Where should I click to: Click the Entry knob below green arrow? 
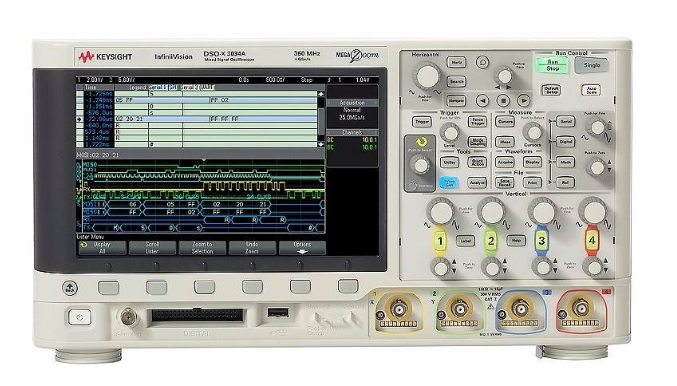pos(419,165)
